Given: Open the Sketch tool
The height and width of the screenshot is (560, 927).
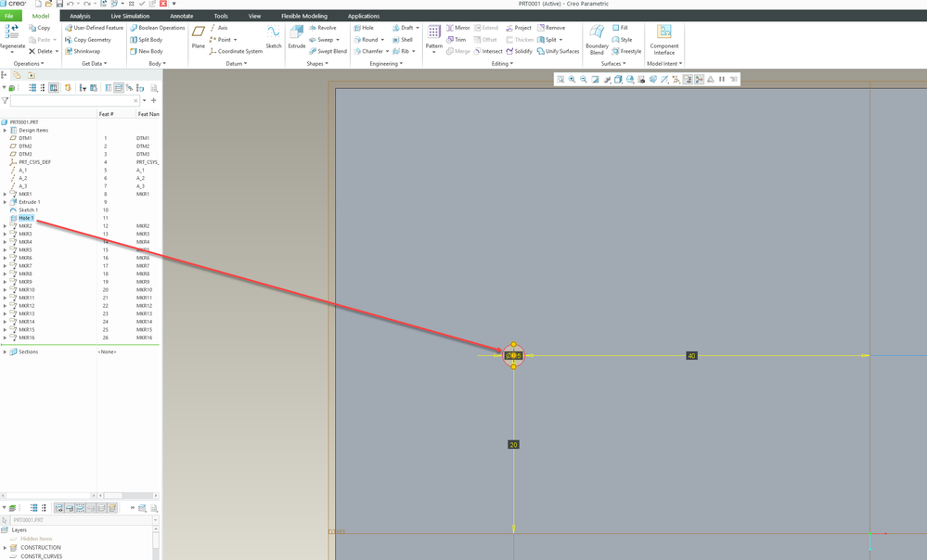Looking at the screenshot, I should (x=274, y=35).
